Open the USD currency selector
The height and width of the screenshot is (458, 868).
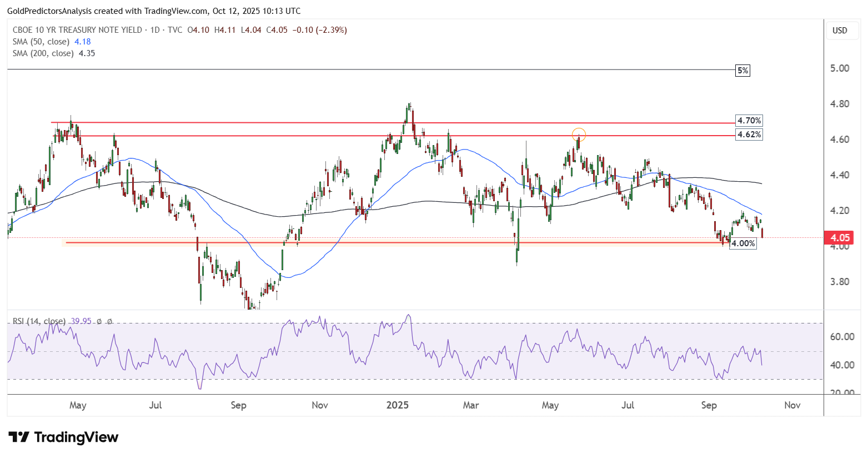coord(840,31)
